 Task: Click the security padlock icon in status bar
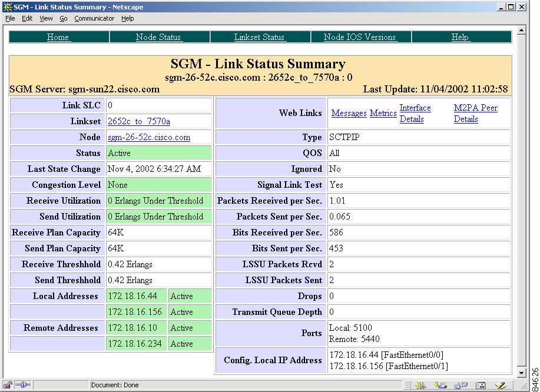8,385
